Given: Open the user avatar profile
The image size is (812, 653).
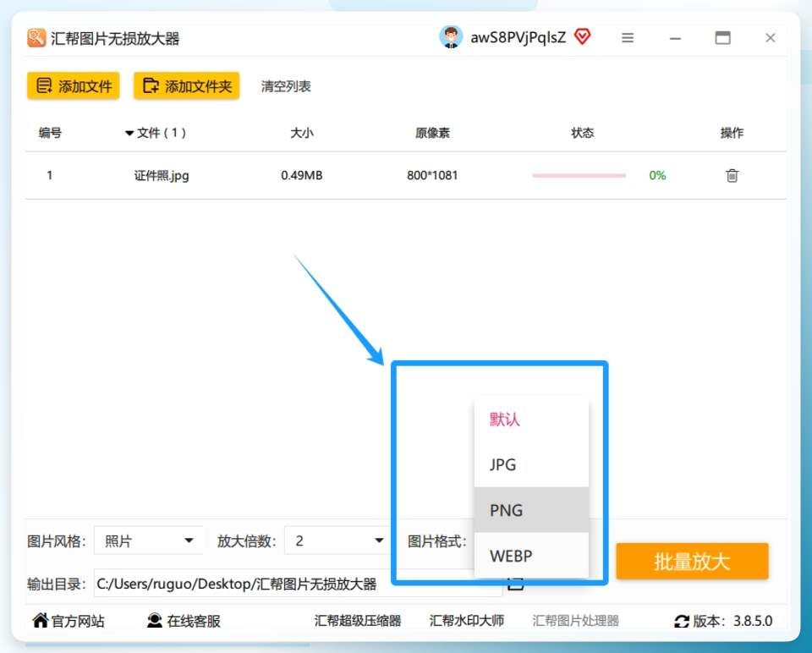Looking at the screenshot, I should (x=451, y=37).
